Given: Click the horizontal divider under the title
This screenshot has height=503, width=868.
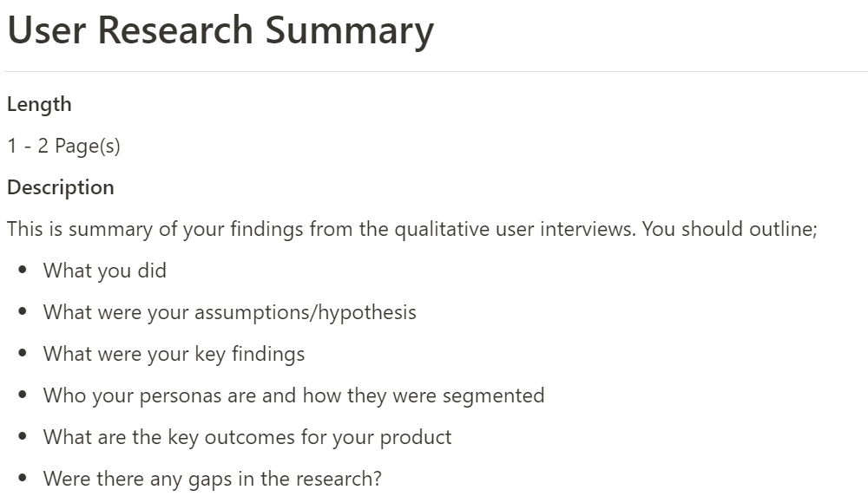Looking at the screenshot, I should coord(437,71).
